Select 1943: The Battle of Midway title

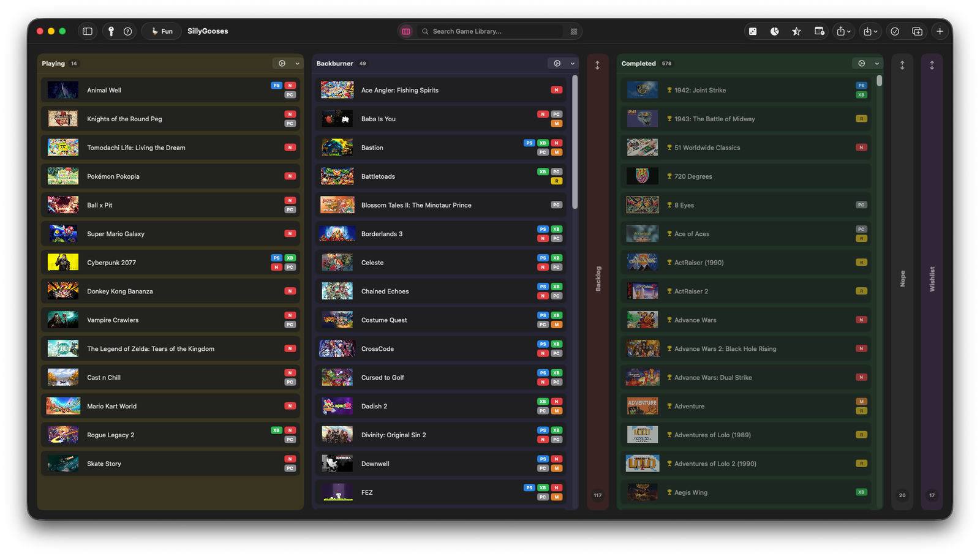click(x=715, y=119)
